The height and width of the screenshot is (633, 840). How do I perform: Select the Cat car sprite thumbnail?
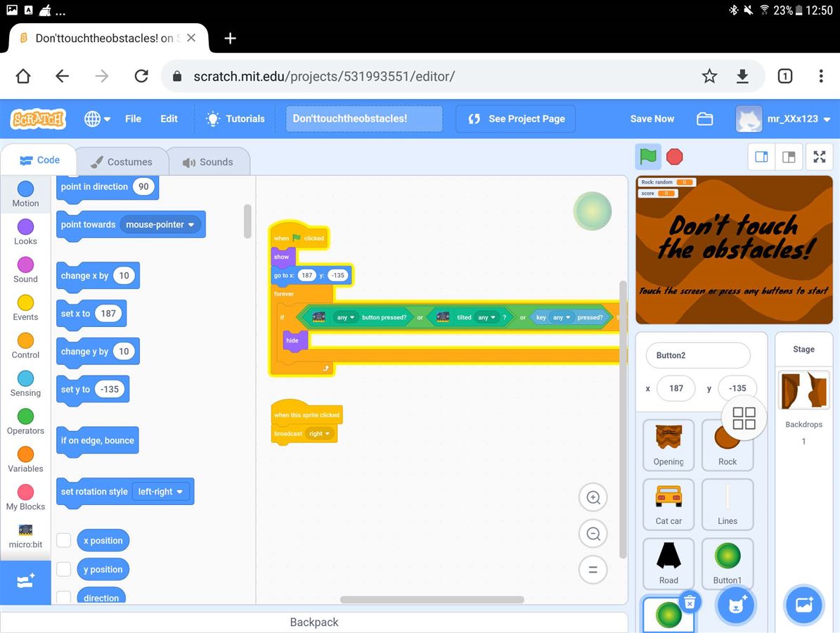pos(668,504)
